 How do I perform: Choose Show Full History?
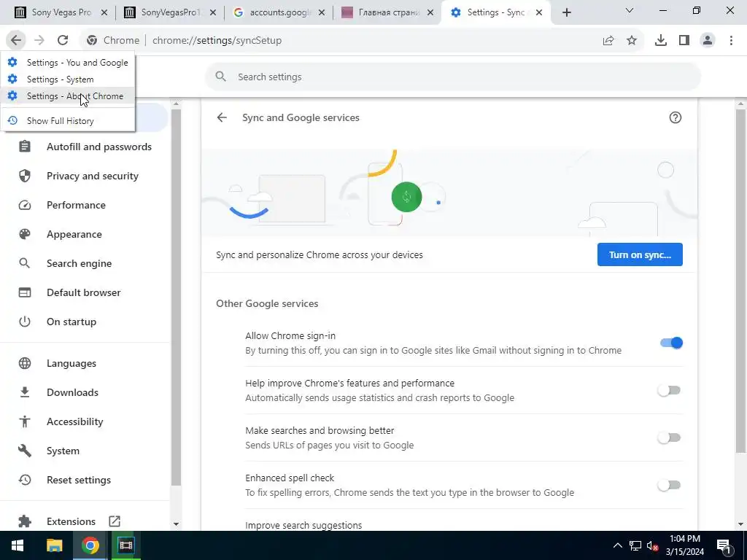[x=68, y=121]
